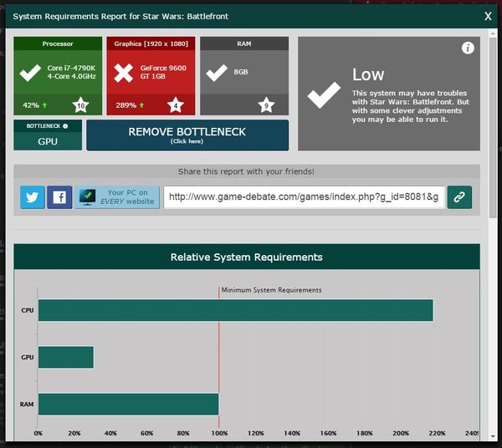This screenshot has width=502, height=448.
Task: Click 'Minimum System Requirements' chart label
Action: [x=271, y=290]
